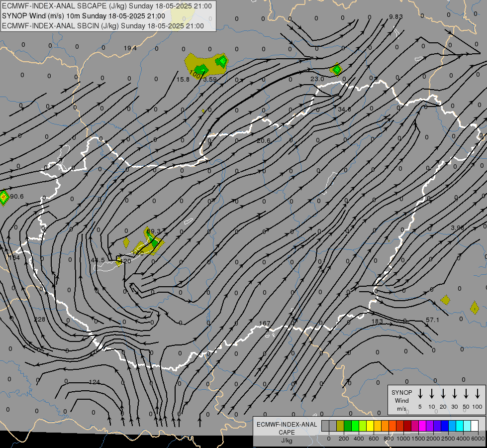Screen dimensions: 487x448
Task: Click the SBCIN title line in header box
Action: [x=103, y=26]
